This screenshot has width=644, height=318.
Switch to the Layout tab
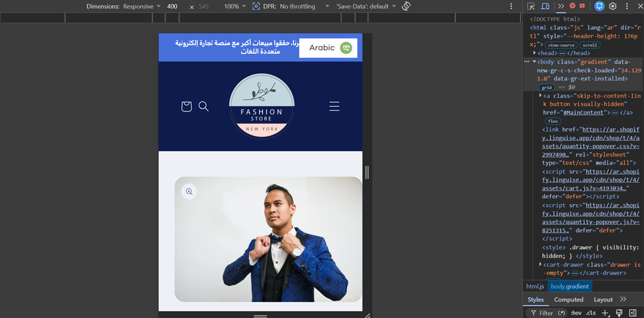point(603,300)
